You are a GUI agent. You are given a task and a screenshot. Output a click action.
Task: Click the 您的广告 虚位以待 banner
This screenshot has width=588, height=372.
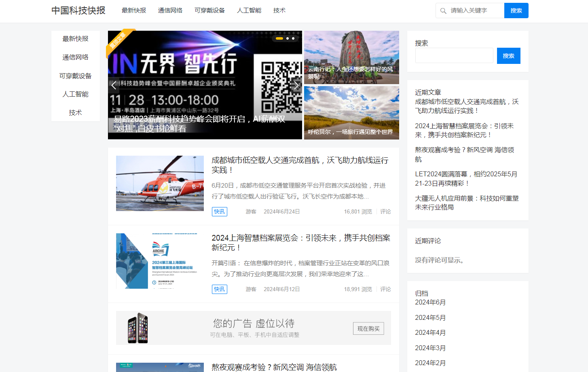click(x=254, y=328)
